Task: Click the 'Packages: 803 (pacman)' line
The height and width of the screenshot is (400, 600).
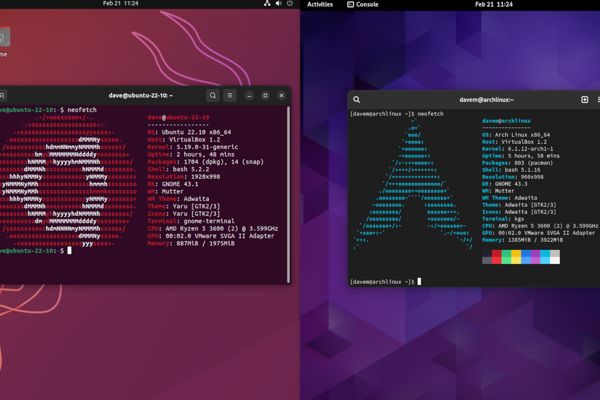Action: click(x=517, y=163)
